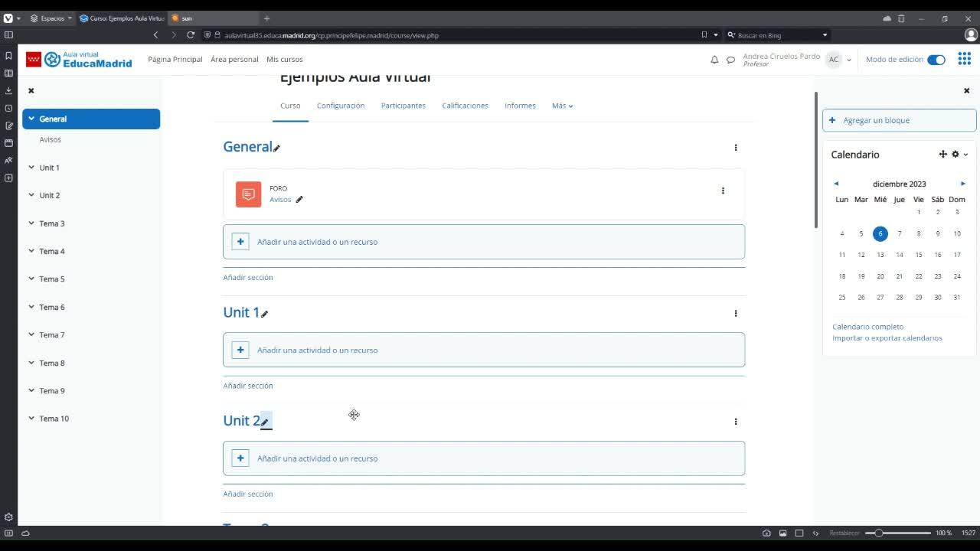Switch to the Participantes tab
Viewport: 980px width, 551px height.
403,106
